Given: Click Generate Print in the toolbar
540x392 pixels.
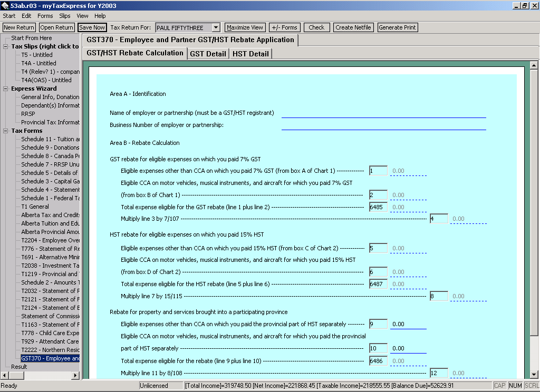Looking at the screenshot, I should (x=398, y=27).
